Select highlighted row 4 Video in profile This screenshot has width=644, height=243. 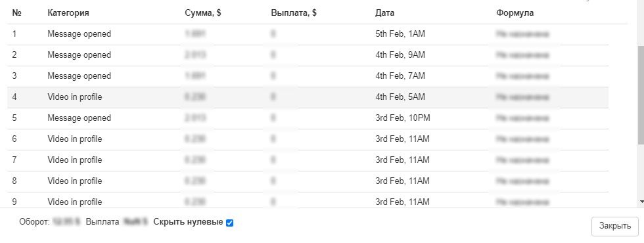pos(308,97)
